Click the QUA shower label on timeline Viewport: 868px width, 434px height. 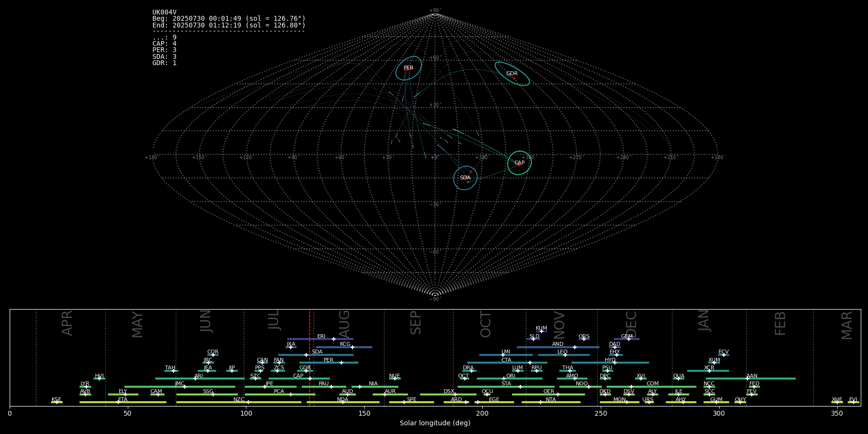[679, 376]
